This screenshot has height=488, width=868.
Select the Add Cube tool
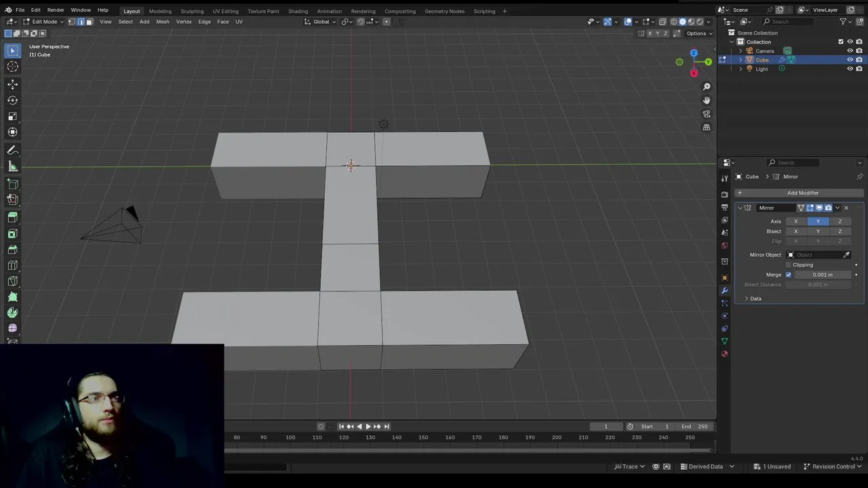[x=12, y=184]
